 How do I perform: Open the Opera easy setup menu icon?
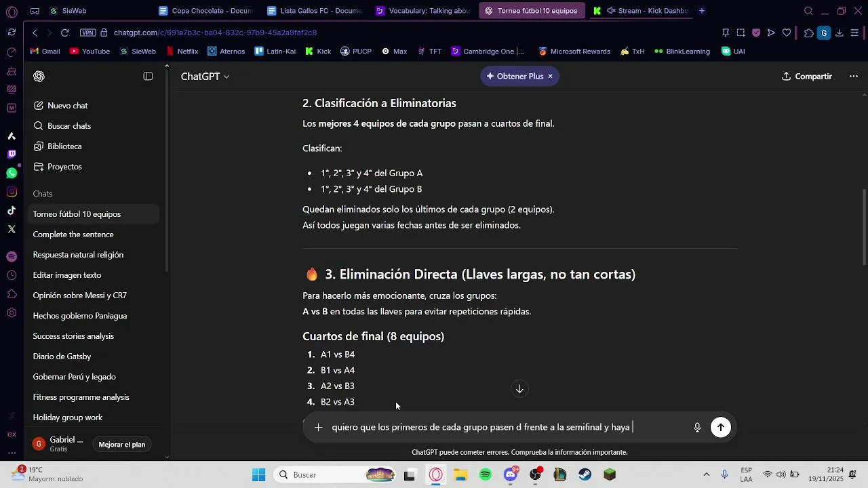pyautogui.click(x=854, y=33)
